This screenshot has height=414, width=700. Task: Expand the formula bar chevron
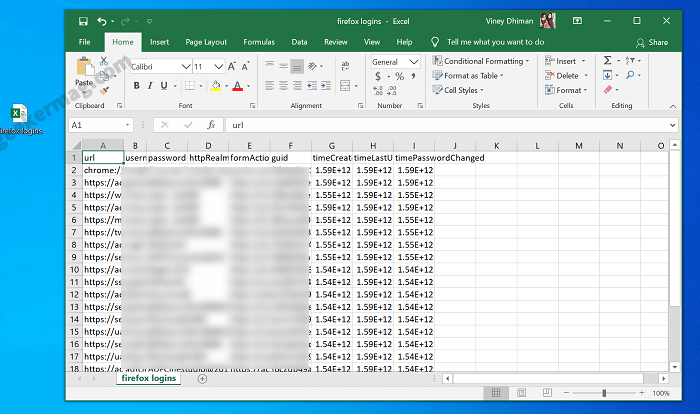click(672, 125)
